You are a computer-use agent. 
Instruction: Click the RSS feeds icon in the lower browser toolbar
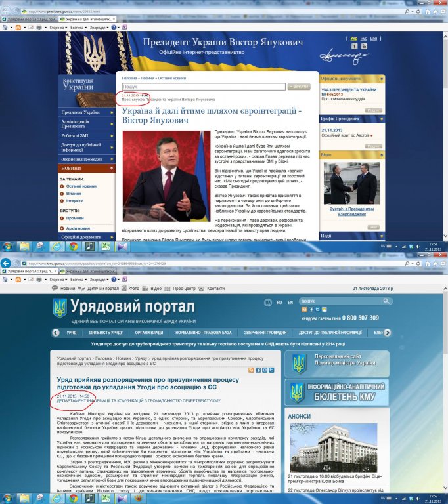(x=18, y=280)
